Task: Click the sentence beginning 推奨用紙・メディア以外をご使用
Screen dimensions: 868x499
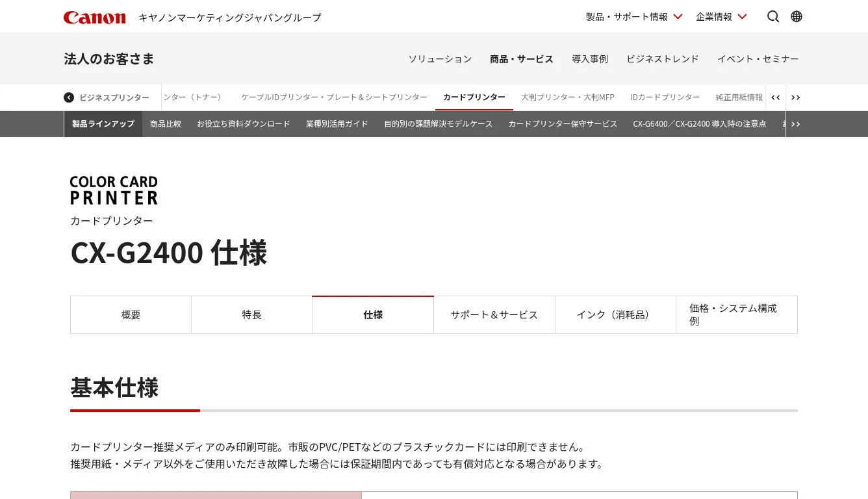Action: [x=337, y=464]
